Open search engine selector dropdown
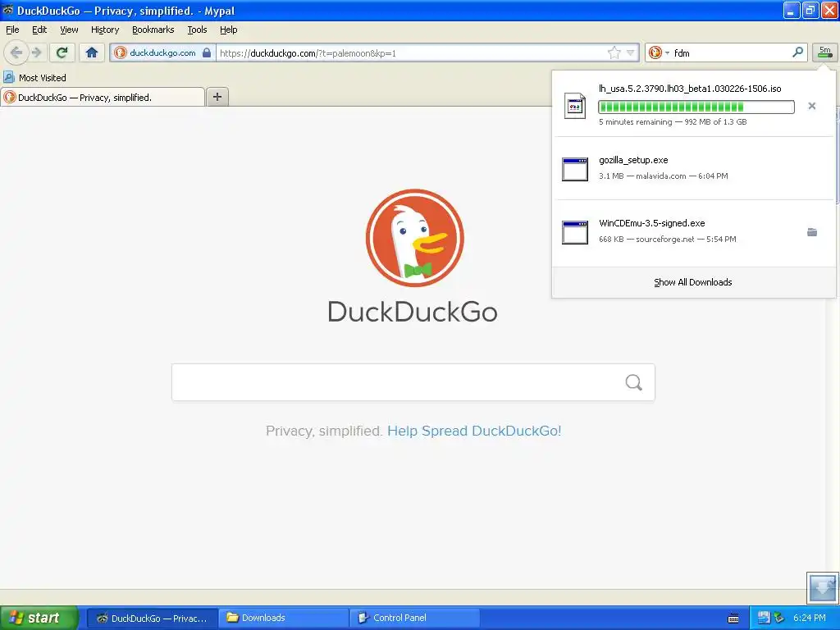 pos(659,52)
